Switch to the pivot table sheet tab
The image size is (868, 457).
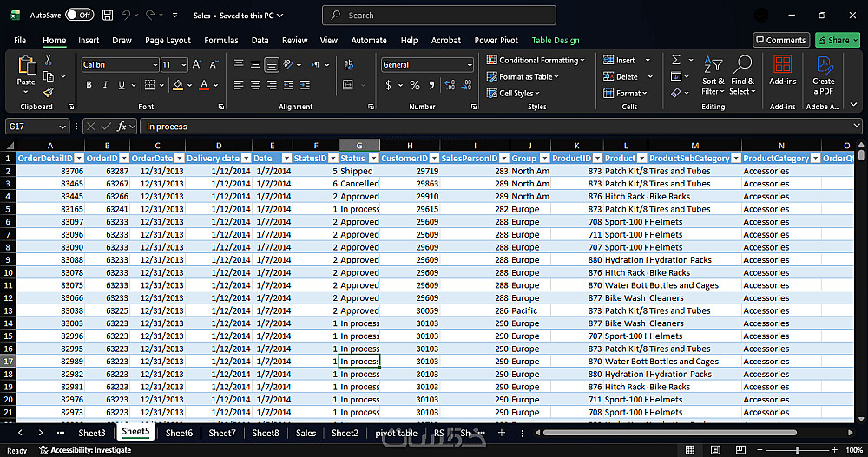(x=396, y=433)
